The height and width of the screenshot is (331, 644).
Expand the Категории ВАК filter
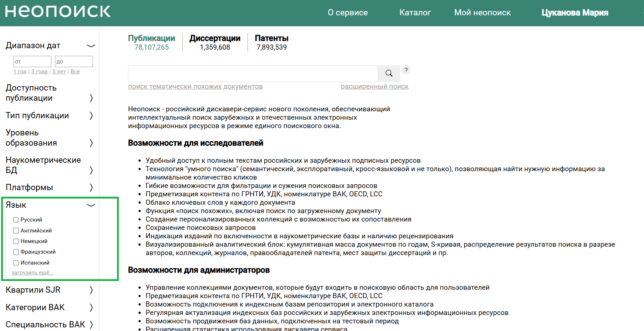pyautogui.click(x=91, y=307)
